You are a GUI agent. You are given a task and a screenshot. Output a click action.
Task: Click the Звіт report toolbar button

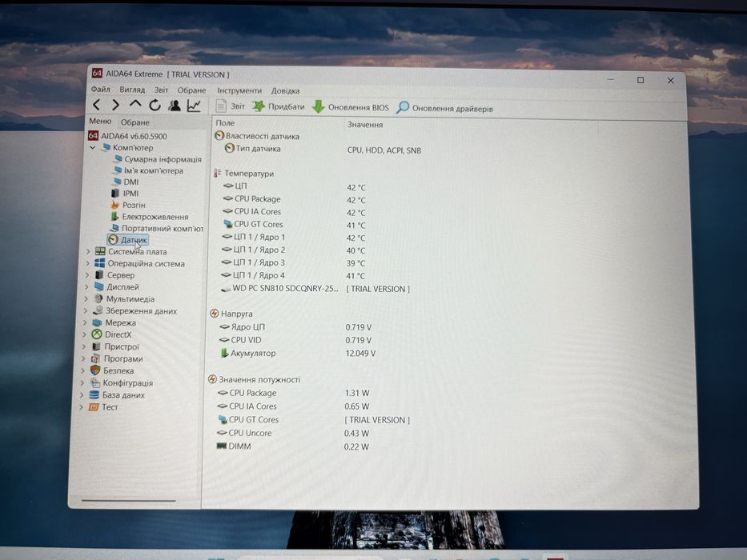(230, 106)
